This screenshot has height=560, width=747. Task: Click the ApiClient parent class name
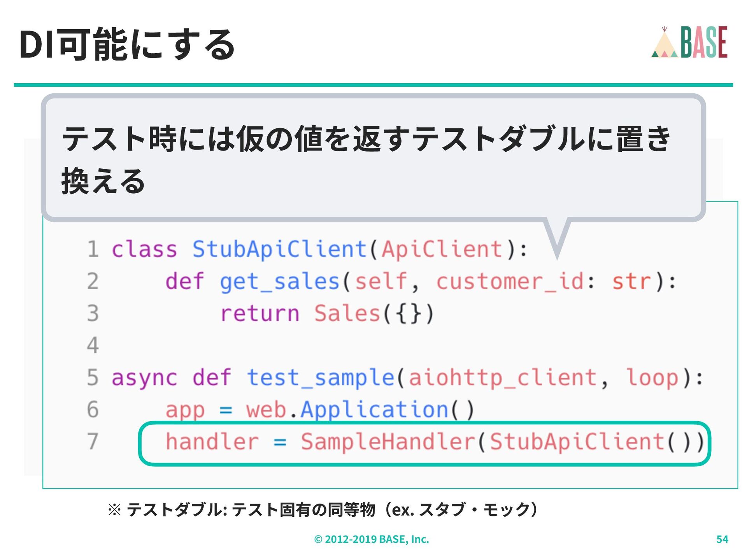[442, 249]
